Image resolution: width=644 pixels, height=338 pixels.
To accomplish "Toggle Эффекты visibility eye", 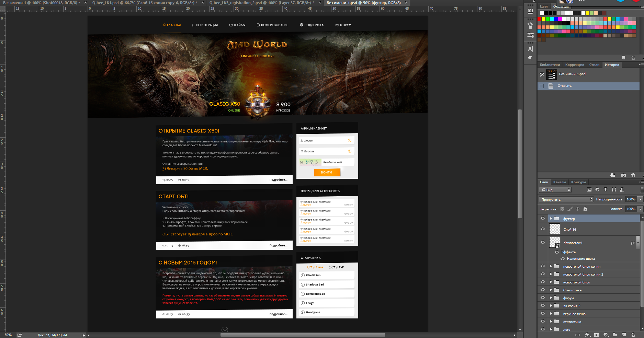I will click(x=557, y=252).
